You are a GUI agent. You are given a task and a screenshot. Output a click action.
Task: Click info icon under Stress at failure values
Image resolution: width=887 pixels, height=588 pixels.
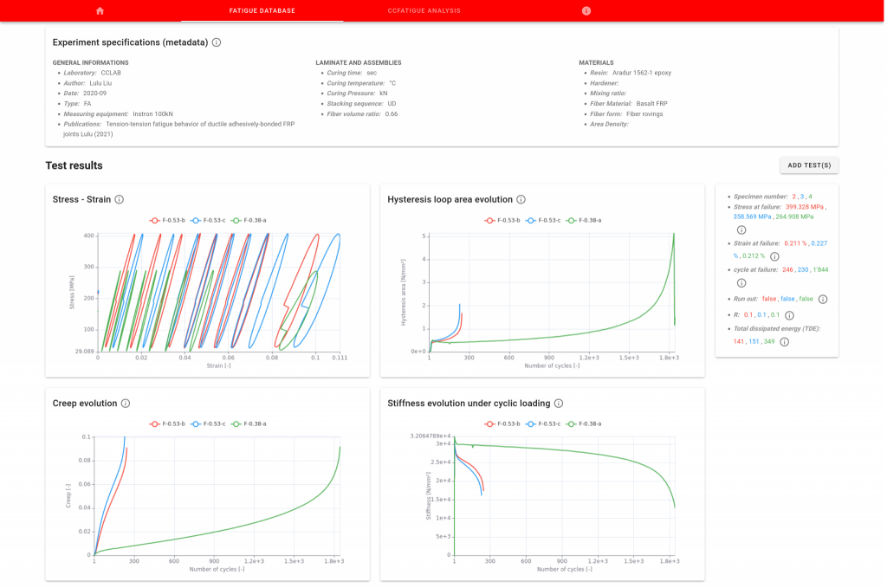(x=741, y=229)
